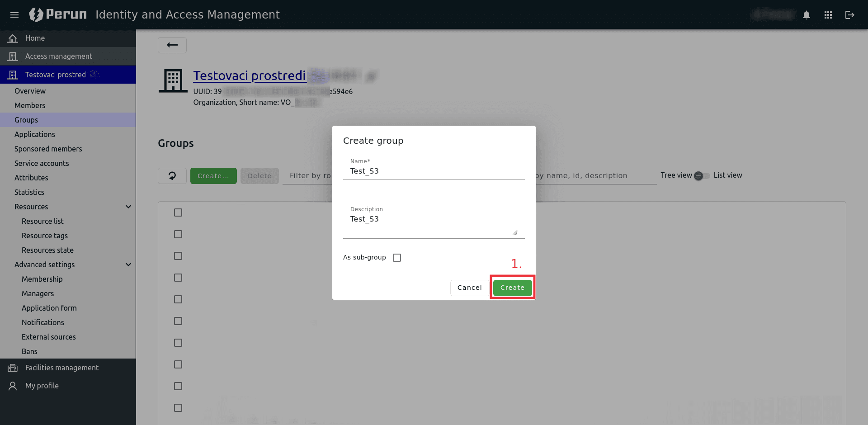Click the logout icon
868x425 pixels.
pos(849,15)
